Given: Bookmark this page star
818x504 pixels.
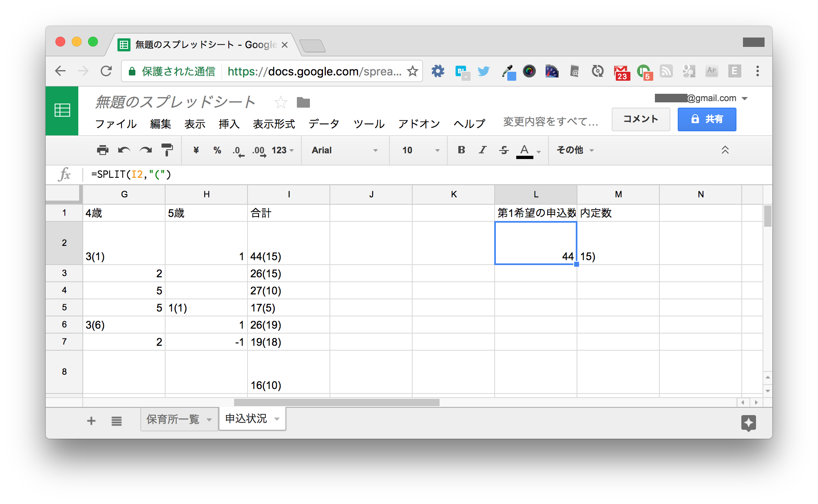Looking at the screenshot, I should click(412, 71).
